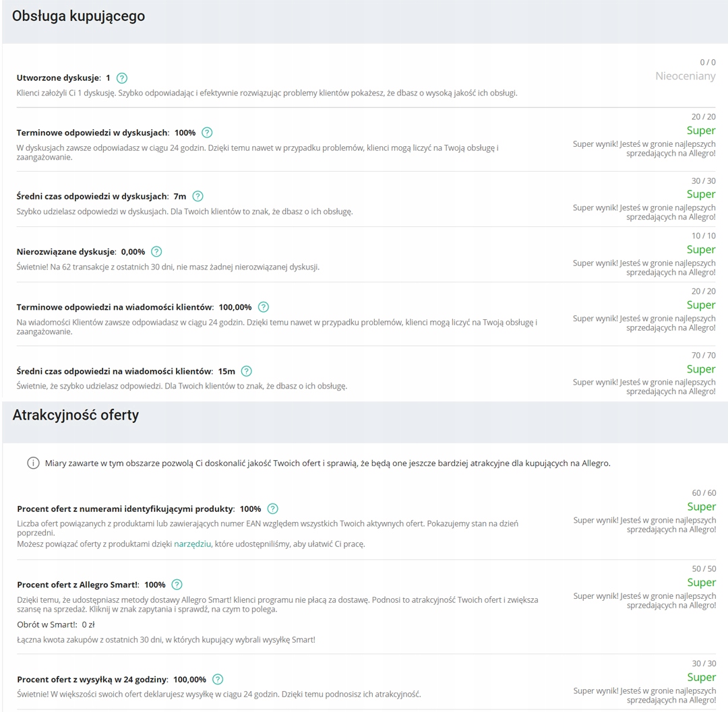Follow the green "narzędziu" link
Screen dimensions: 728x712
point(193,544)
